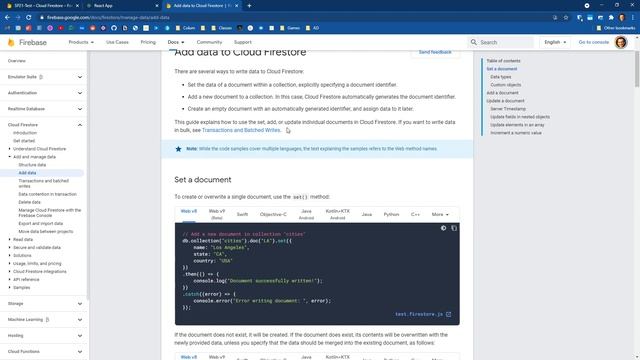Bookmark this page with the star icon
Screen dimensions: 640x360
tap(566, 18)
